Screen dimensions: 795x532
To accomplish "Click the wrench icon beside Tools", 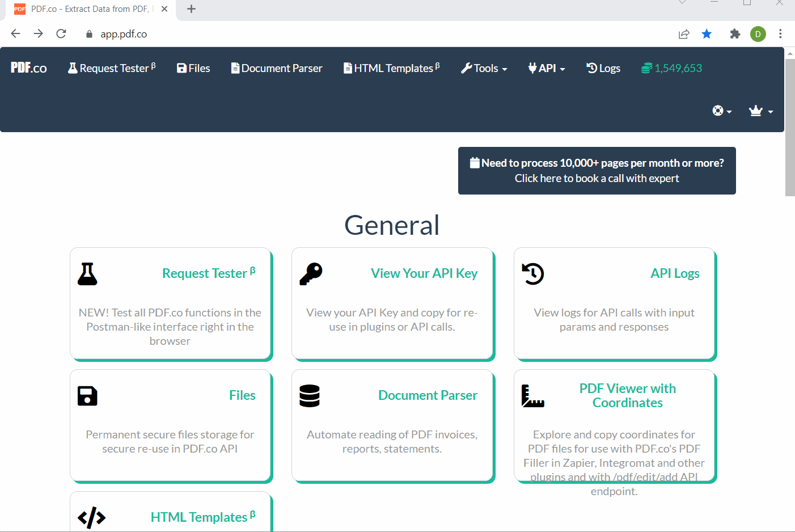I will point(467,68).
